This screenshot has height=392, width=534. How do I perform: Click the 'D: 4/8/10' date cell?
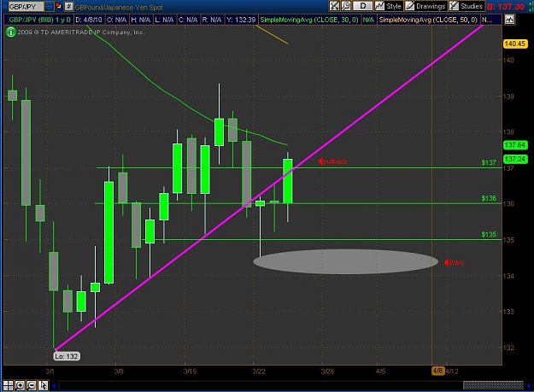89,20
